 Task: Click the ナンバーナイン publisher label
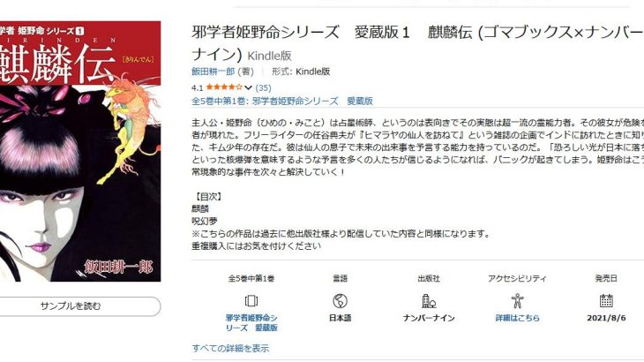[x=429, y=318]
